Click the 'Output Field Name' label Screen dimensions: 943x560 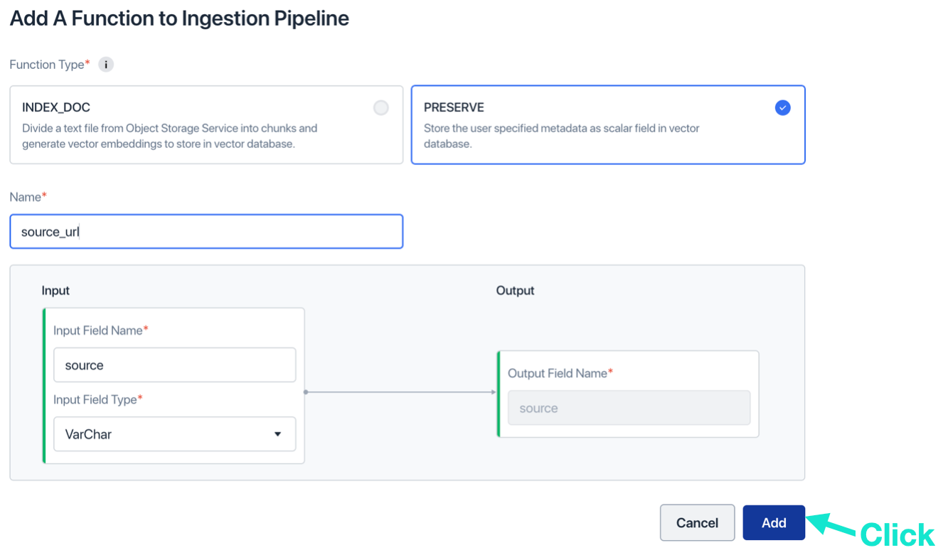[560, 373]
